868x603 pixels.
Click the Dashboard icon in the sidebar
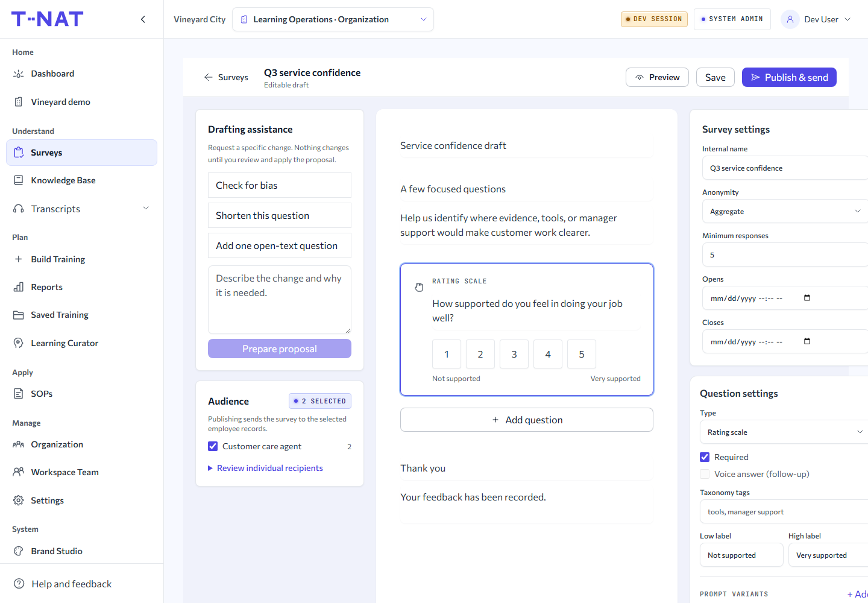click(x=19, y=74)
